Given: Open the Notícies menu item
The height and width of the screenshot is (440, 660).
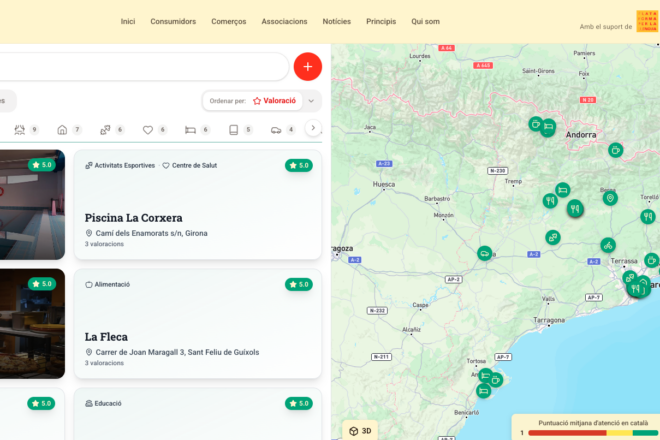Looking at the screenshot, I should pyautogui.click(x=336, y=21).
